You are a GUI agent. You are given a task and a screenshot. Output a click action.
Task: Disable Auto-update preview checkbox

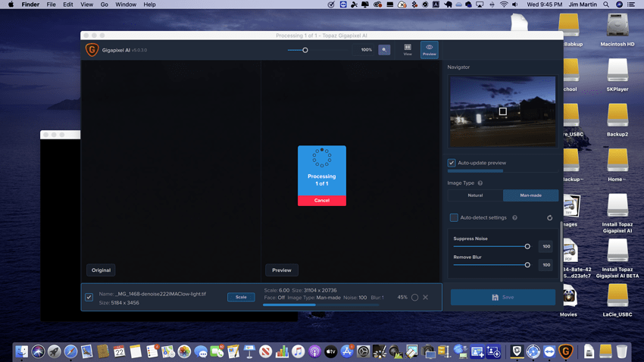coord(452,163)
